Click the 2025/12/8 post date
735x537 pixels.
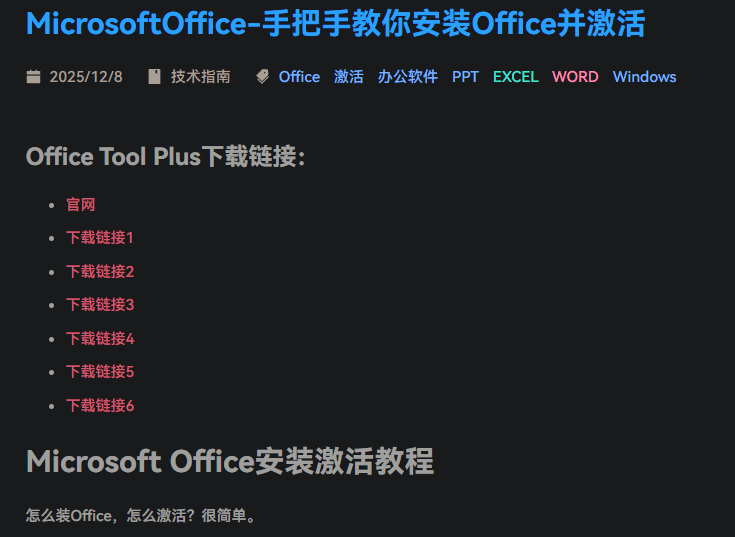click(86, 77)
